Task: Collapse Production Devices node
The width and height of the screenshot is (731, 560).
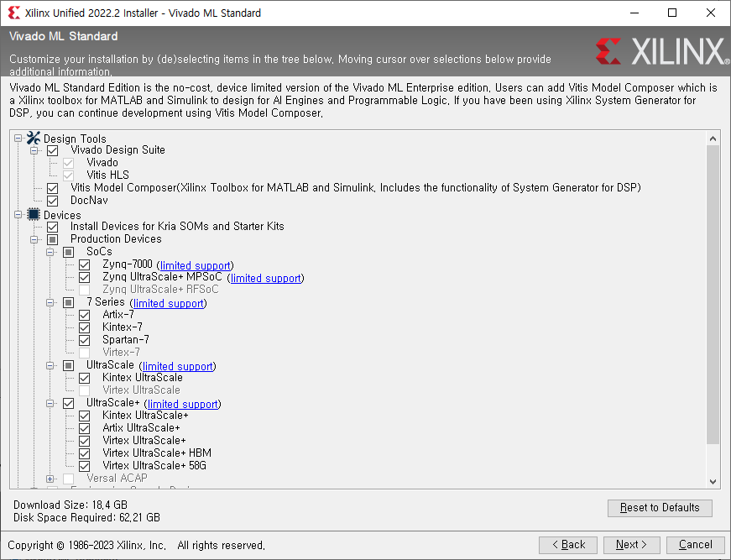Action: pos(34,239)
